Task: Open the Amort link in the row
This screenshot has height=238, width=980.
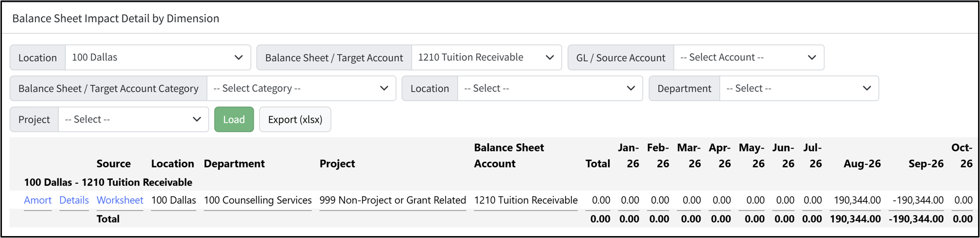Action: [x=38, y=200]
